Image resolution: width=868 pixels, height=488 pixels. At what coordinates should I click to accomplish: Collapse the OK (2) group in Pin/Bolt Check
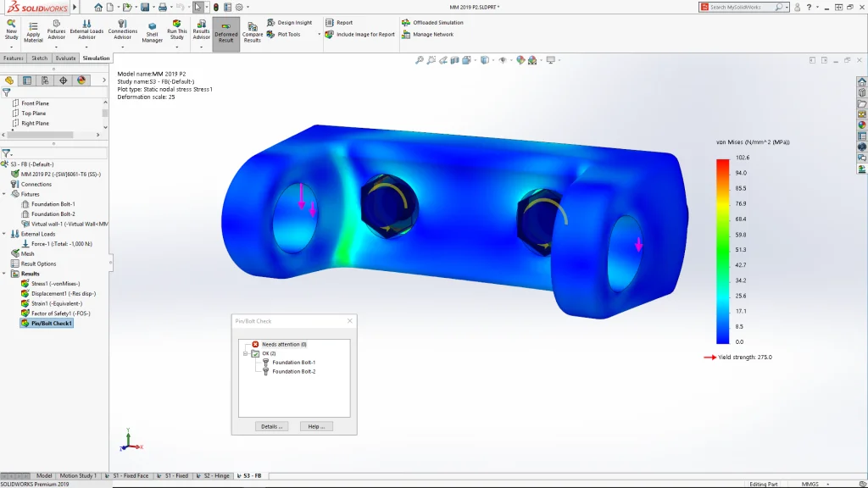(x=246, y=353)
